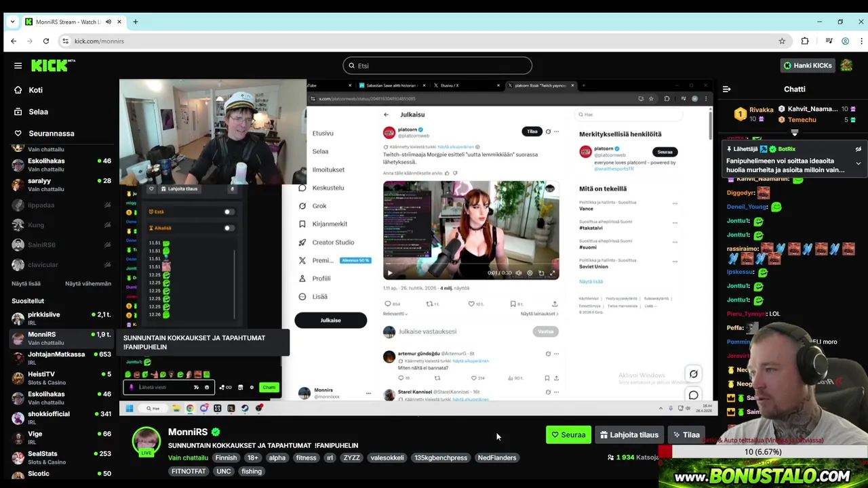The image size is (868, 488).
Task: Click the chat bubble icon on the stream
Action: tap(693, 394)
